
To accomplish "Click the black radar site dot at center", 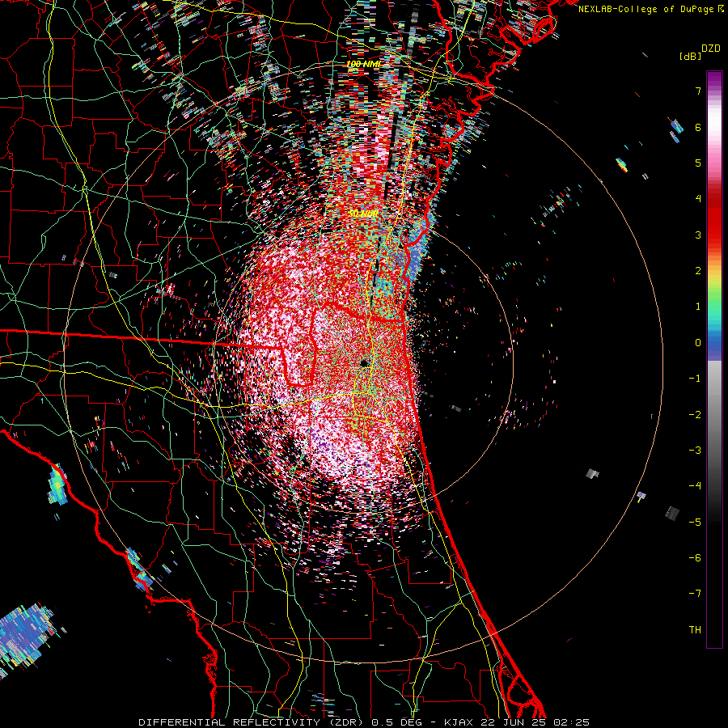I will click(x=364, y=363).
